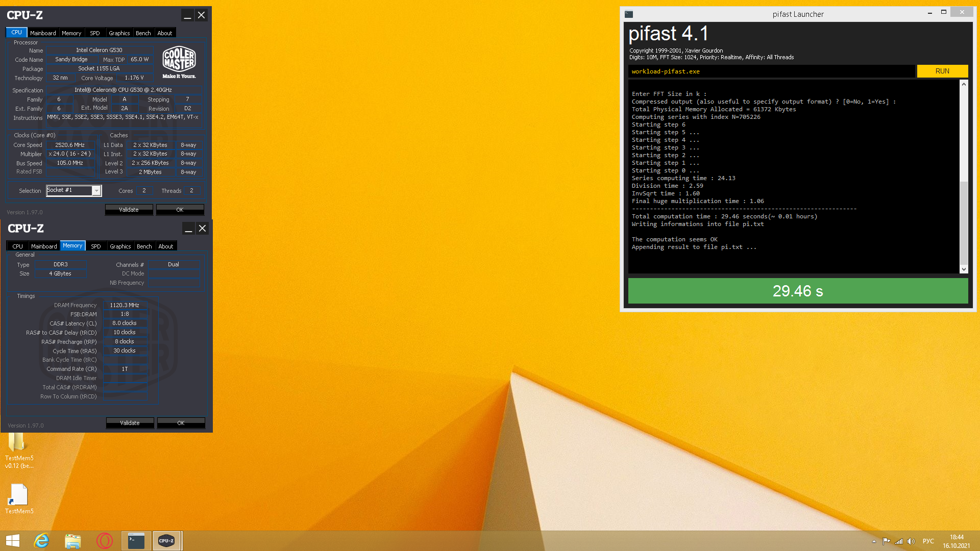The image size is (980, 551).
Task: Click Validate in bottom CPU-Z window
Action: 130,423
